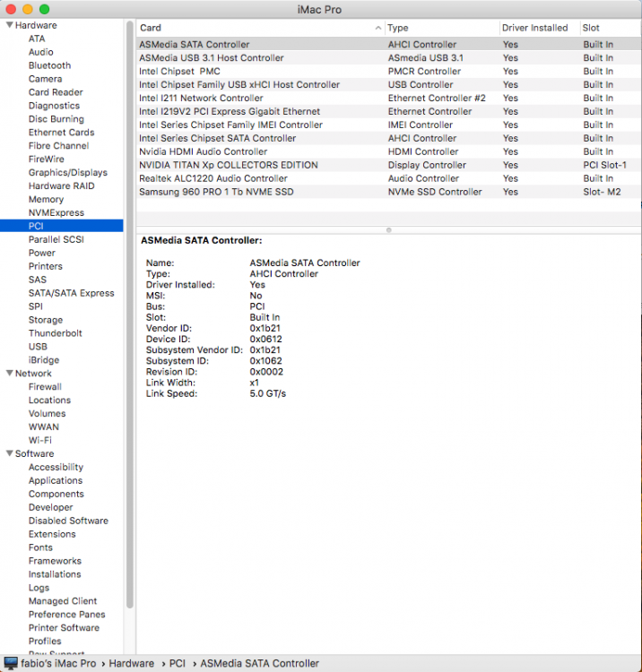Click the Link Speed value 5.0 GT/s

pyautogui.click(x=267, y=393)
